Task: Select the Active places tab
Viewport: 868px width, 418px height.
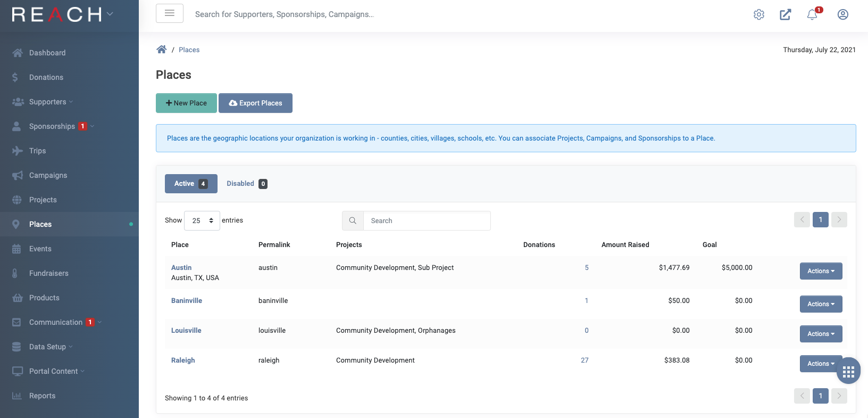Action: click(x=191, y=184)
